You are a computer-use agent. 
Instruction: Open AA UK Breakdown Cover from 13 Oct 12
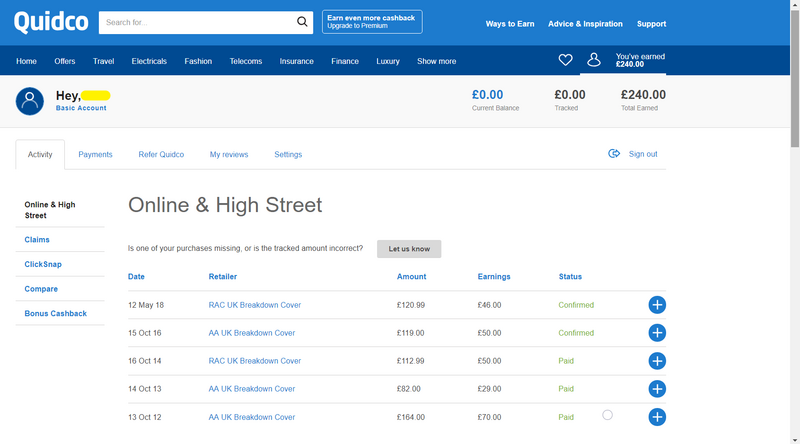(x=252, y=417)
